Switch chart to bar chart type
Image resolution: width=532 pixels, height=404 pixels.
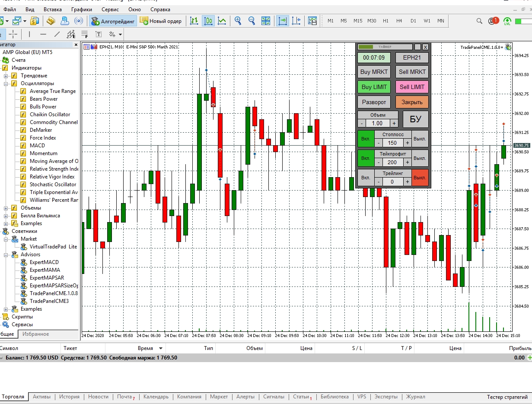[194, 21]
